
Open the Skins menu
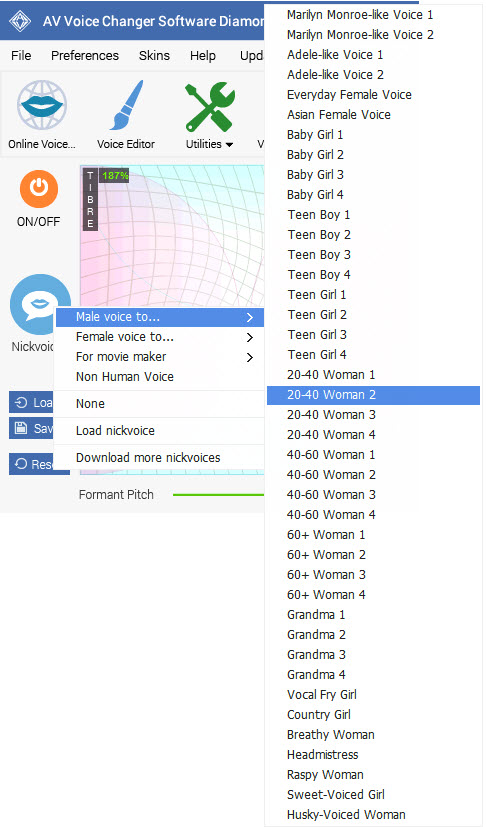click(154, 55)
